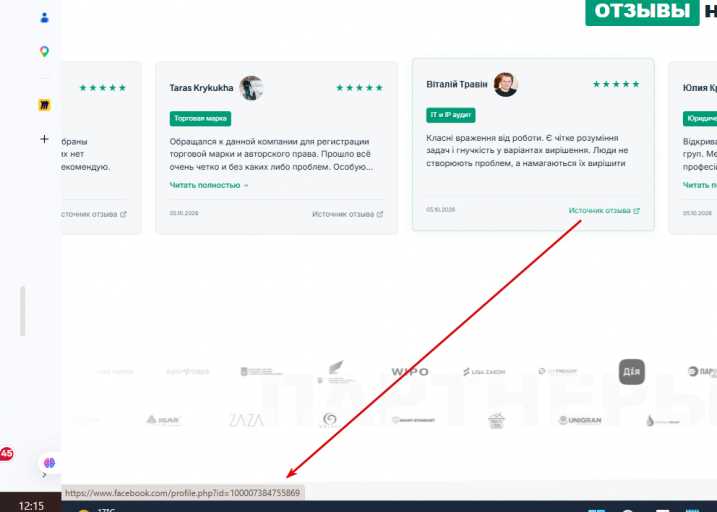Click the sidebar vertical scrollbar

pos(22,311)
